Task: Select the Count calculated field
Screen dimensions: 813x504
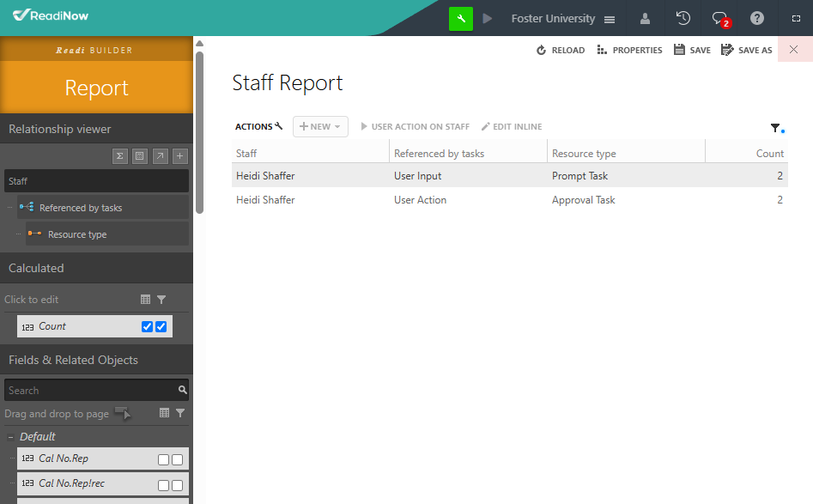Action: click(95, 326)
